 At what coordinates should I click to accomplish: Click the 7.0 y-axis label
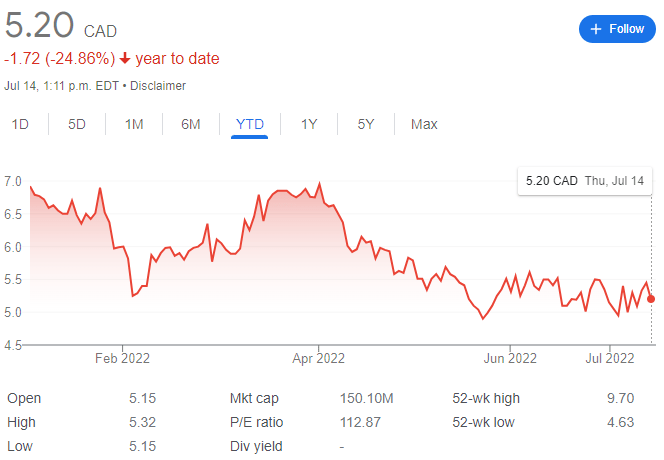point(13,181)
